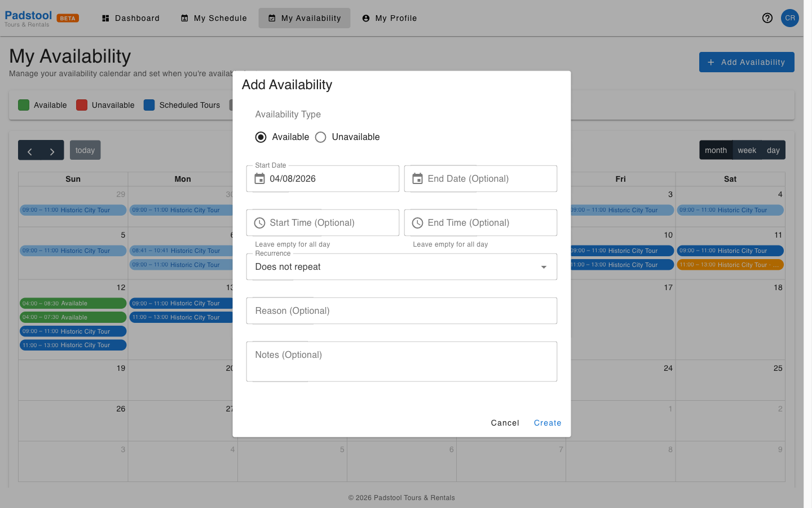Click the red Unavailable legend swatch
This screenshot has width=812, height=508.
point(82,105)
